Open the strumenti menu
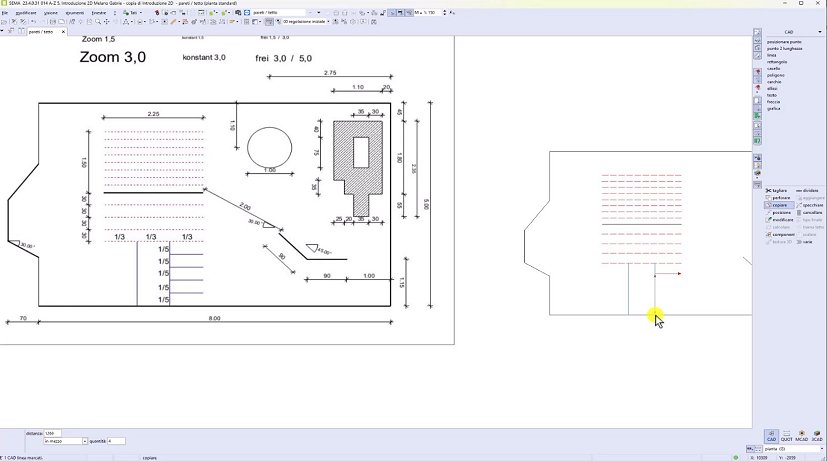This screenshot has width=827, height=461. point(74,12)
